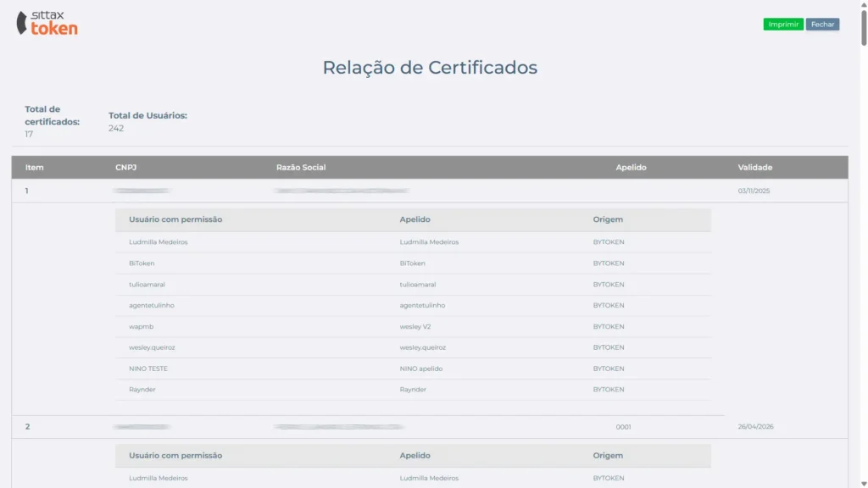Select user tulioamaral in permission column
This screenshot has width=868, height=488.
tap(147, 285)
